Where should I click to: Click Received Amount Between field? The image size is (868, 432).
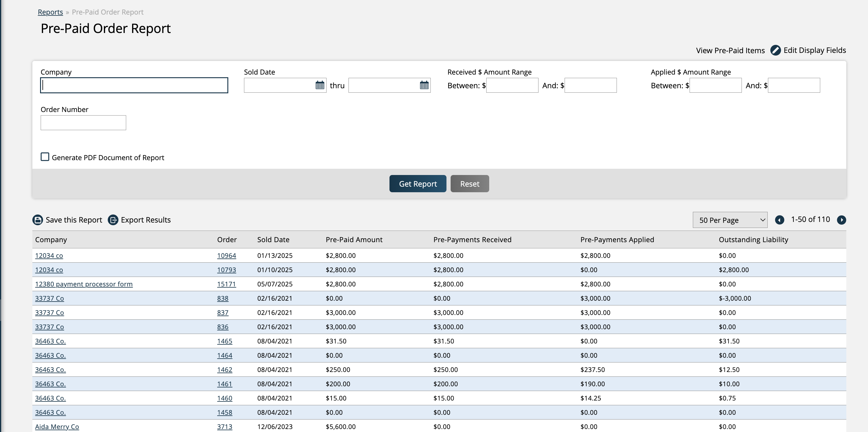pyautogui.click(x=512, y=85)
